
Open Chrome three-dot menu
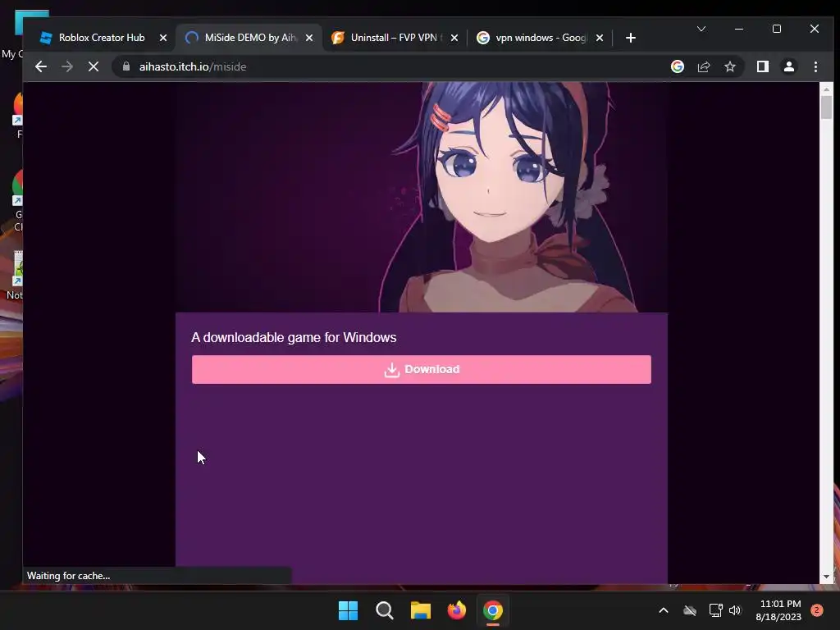[815, 66]
